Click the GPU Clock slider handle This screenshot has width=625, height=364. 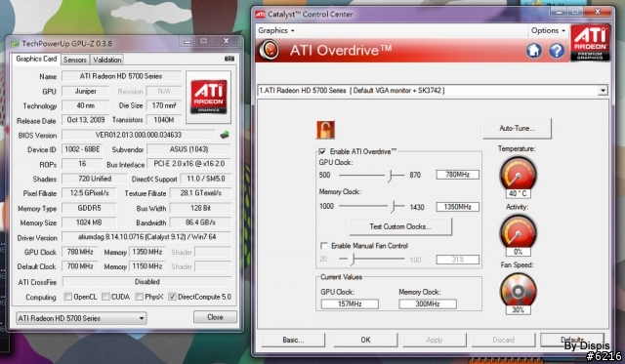click(x=391, y=175)
